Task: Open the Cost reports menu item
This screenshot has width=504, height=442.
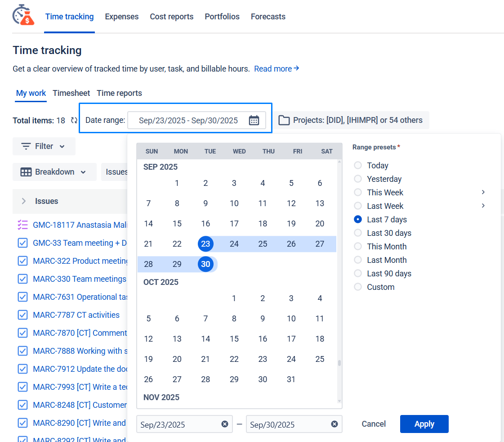Action: (171, 17)
